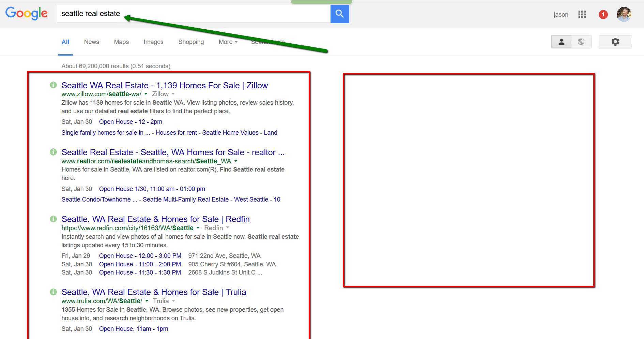Open Redfin Open House 11:00 - 2:00 PM
644x339 pixels.
(140, 264)
